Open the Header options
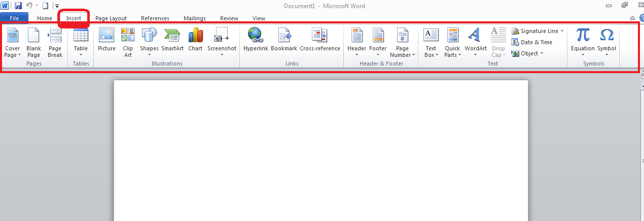This screenshot has height=221, width=644. click(x=356, y=42)
